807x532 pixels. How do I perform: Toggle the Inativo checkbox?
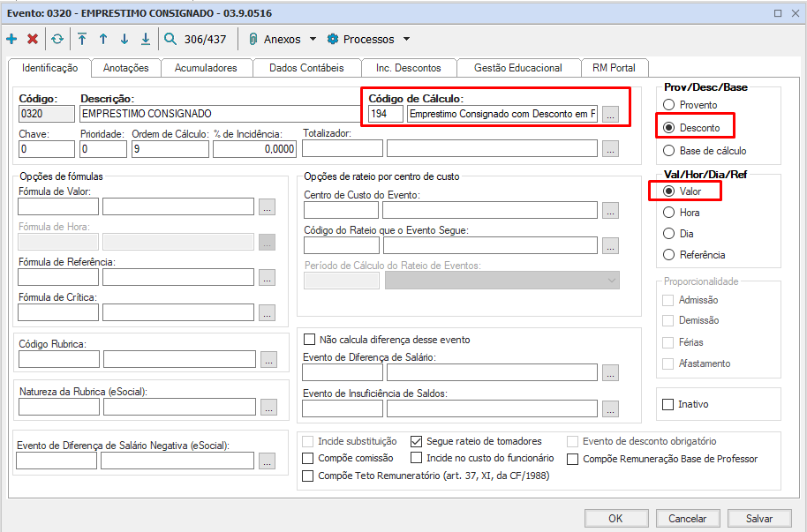click(668, 404)
